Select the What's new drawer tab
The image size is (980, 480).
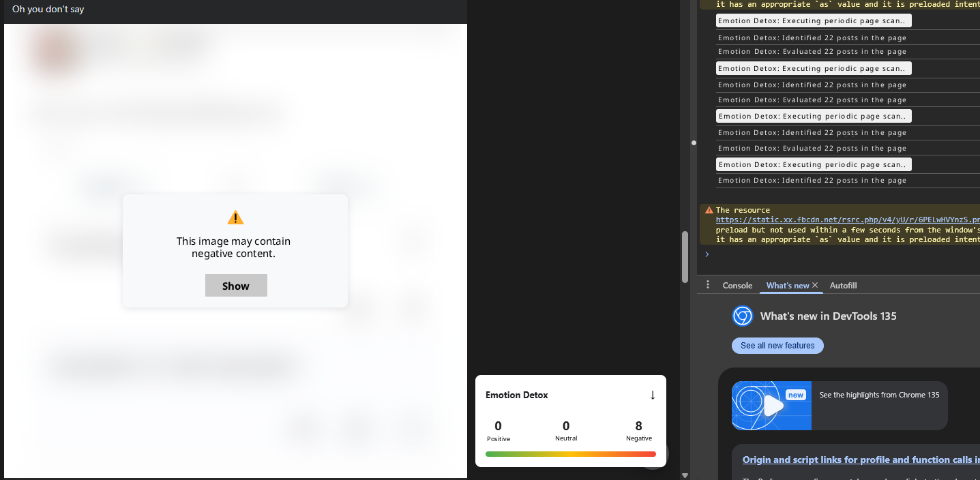(x=788, y=286)
